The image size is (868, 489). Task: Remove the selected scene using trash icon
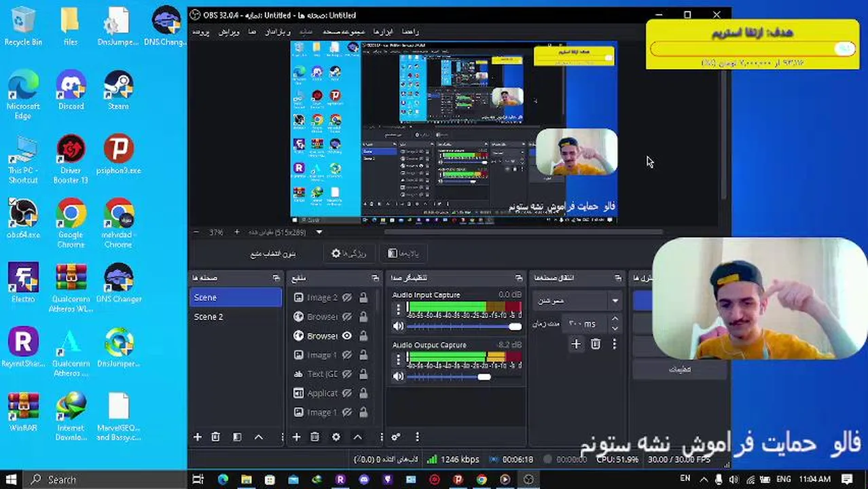pyautogui.click(x=215, y=437)
